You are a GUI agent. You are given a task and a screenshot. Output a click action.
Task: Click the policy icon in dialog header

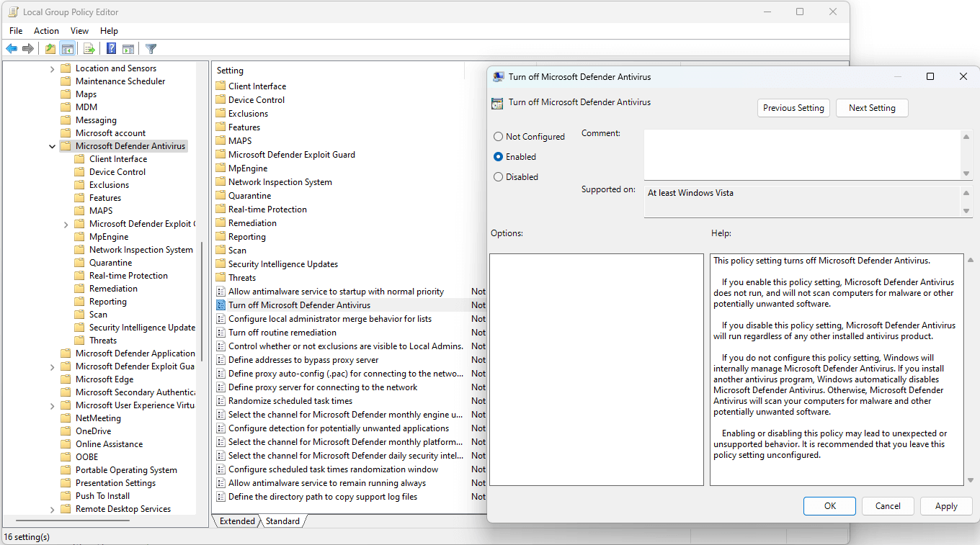[x=497, y=103]
